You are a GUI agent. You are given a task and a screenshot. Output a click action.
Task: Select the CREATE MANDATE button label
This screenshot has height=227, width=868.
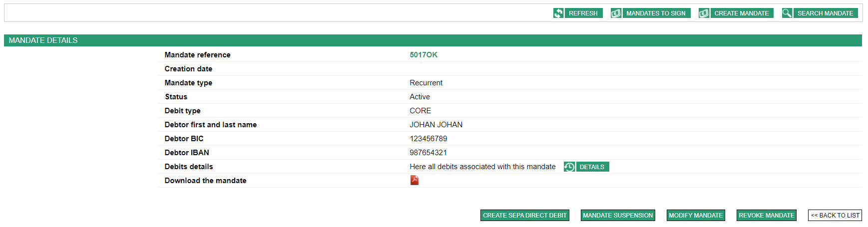741,13
